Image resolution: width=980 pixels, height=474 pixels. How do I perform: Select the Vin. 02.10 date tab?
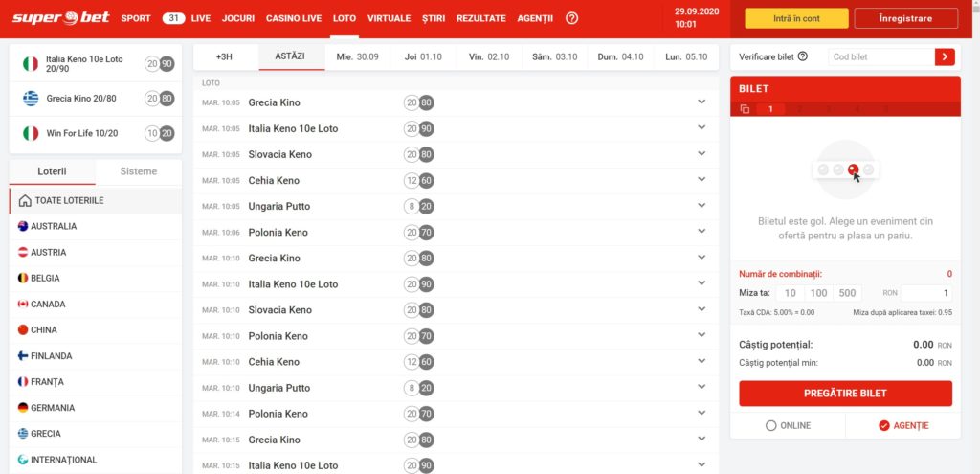click(x=488, y=56)
